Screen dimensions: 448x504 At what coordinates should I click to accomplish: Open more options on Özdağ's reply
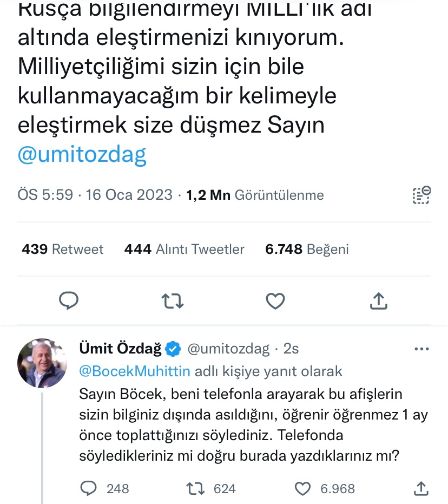pyautogui.click(x=421, y=349)
